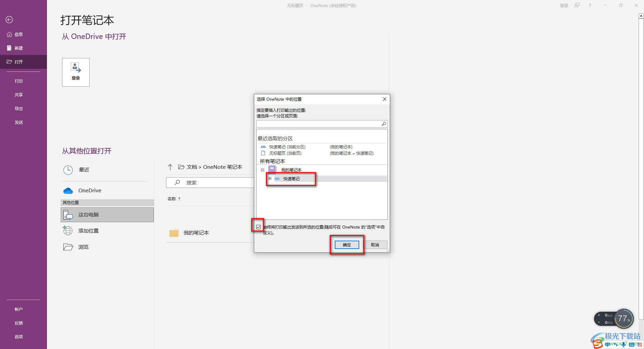Viewport: 644px width, 349px height.
Task: Click the 文档 breadcrumb link
Action: coord(192,167)
